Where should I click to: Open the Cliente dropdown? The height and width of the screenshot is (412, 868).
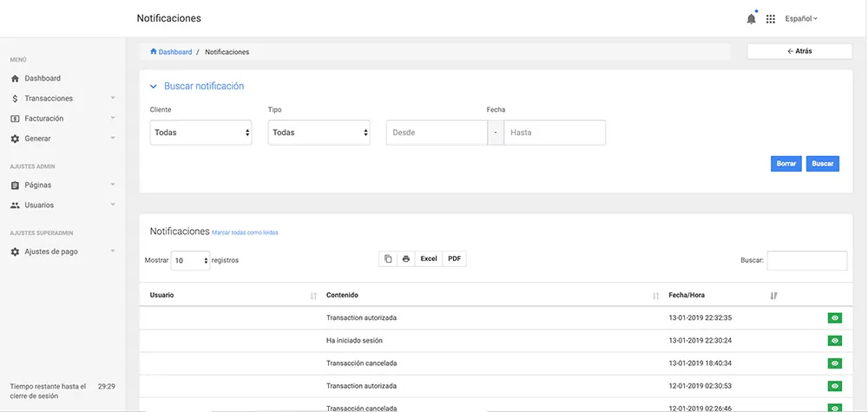(201, 133)
